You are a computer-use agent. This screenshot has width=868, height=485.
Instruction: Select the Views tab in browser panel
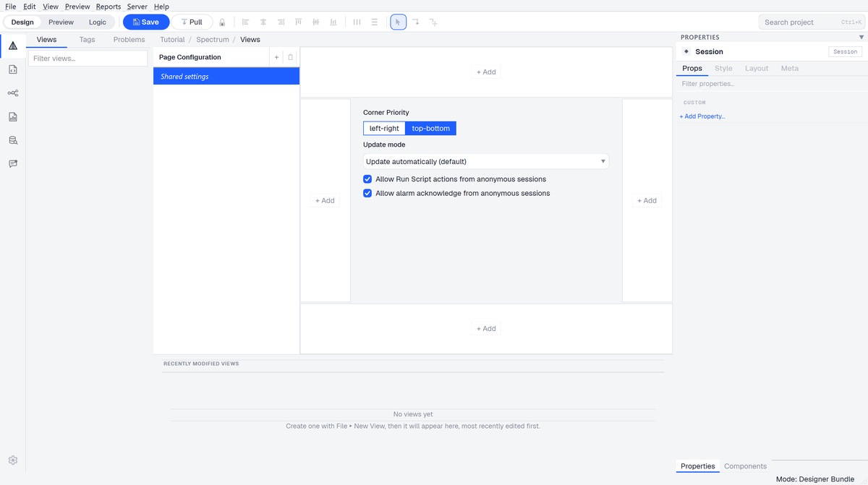(46, 40)
